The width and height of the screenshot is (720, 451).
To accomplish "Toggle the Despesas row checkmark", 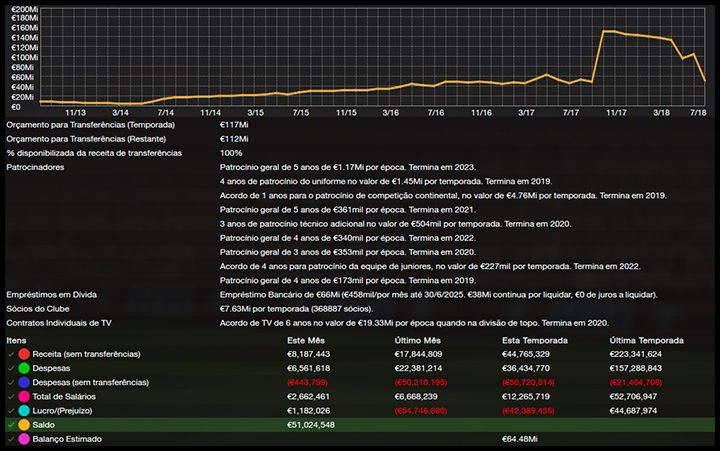I will click(10, 368).
